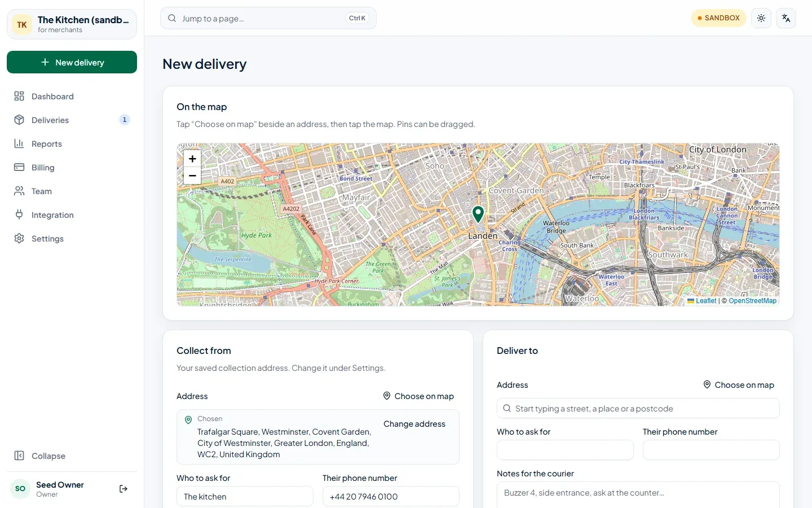Navigate to Billing
This screenshot has height=508, width=812.
(72, 168)
